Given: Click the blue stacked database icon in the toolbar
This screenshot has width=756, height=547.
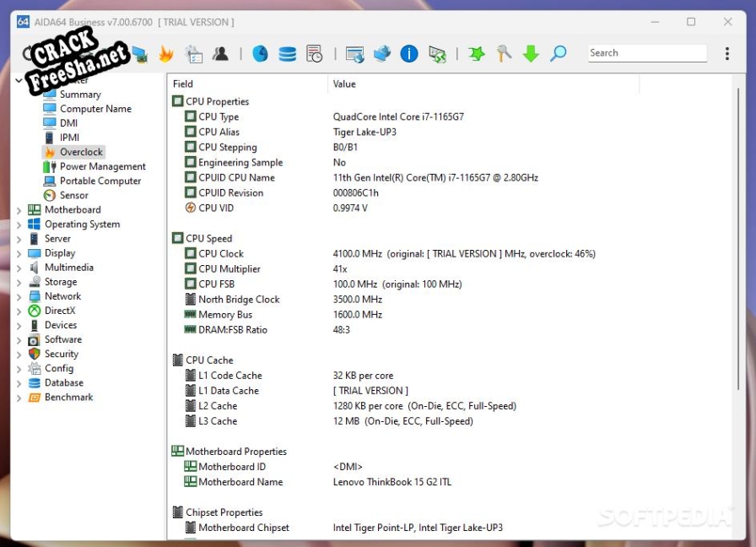Looking at the screenshot, I should (288, 54).
